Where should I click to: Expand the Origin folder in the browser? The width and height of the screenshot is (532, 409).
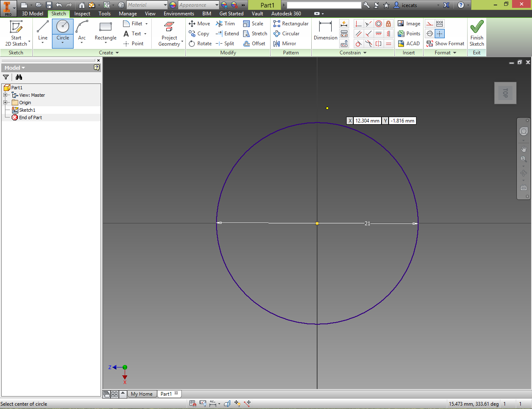click(x=5, y=103)
